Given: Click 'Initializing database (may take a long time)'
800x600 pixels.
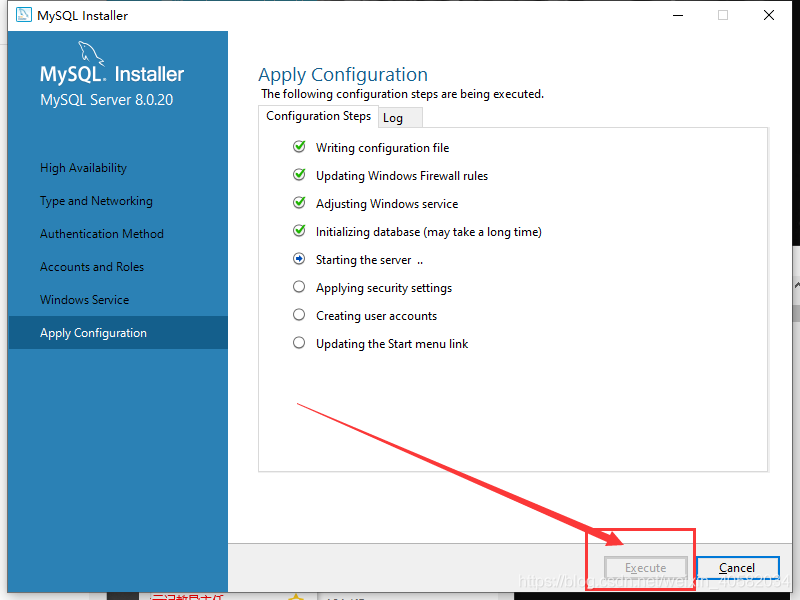Looking at the screenshot, I should [x=429, y=232].
